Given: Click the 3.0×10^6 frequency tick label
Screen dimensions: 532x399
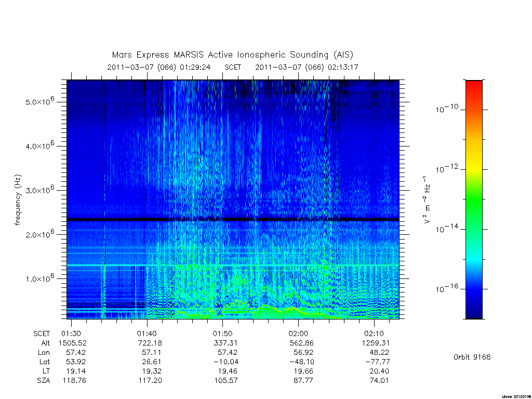Looking at the screenshot, I should [x=40, y=189].
